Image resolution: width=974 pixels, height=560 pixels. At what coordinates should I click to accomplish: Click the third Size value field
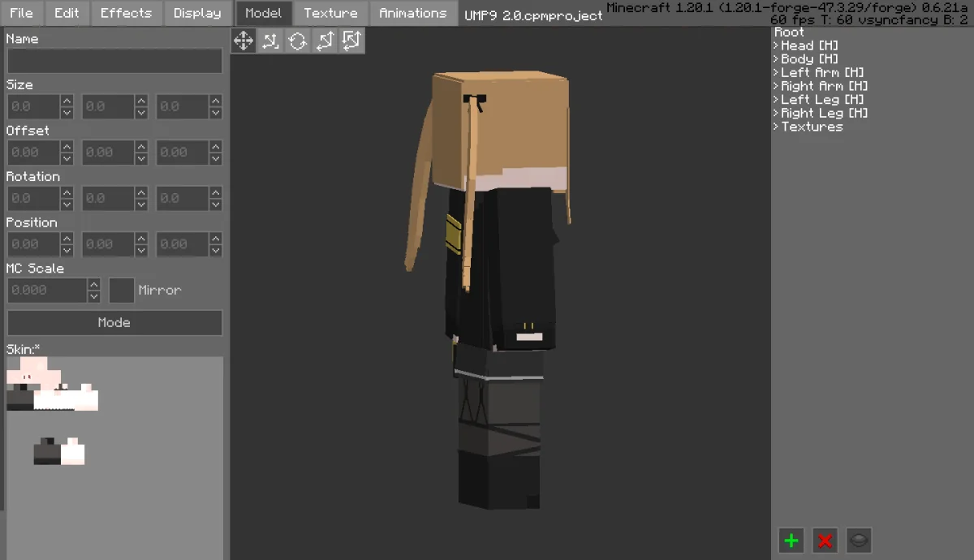(183, 106)
